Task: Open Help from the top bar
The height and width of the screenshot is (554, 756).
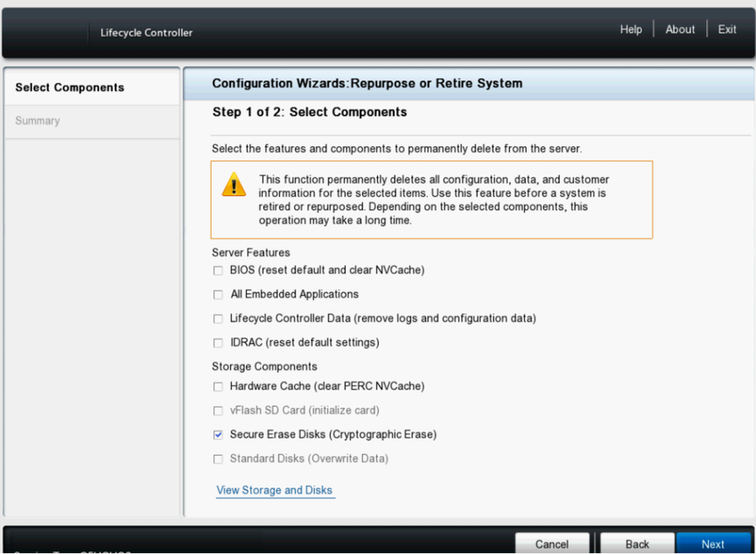Action: pyautogui.click(x=631, y=29)
